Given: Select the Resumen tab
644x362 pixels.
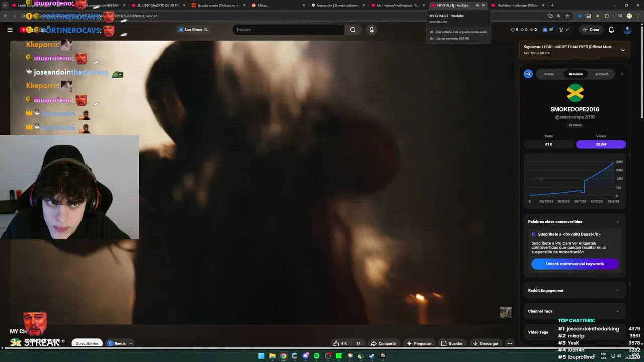Looking at the screenshot, I should tap(575, 74).
